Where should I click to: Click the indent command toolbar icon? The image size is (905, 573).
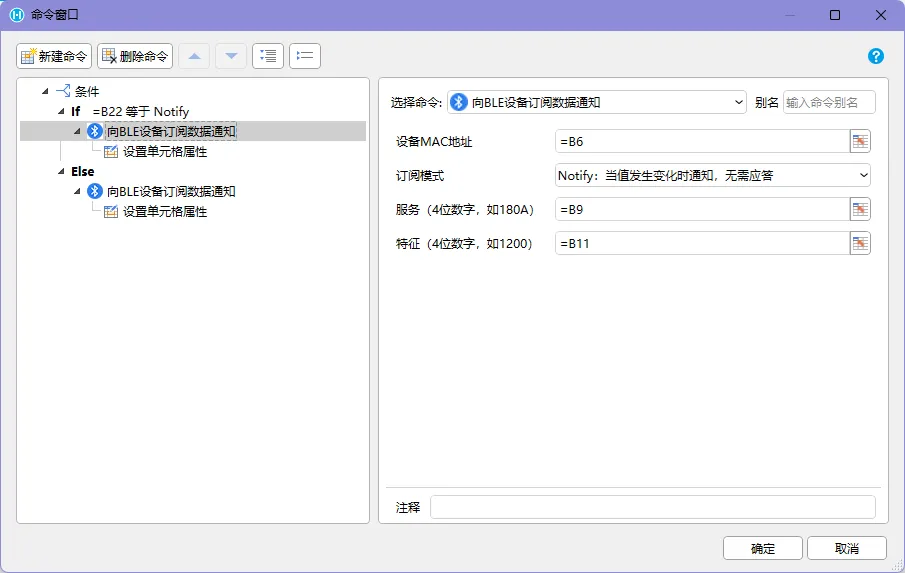268,56
